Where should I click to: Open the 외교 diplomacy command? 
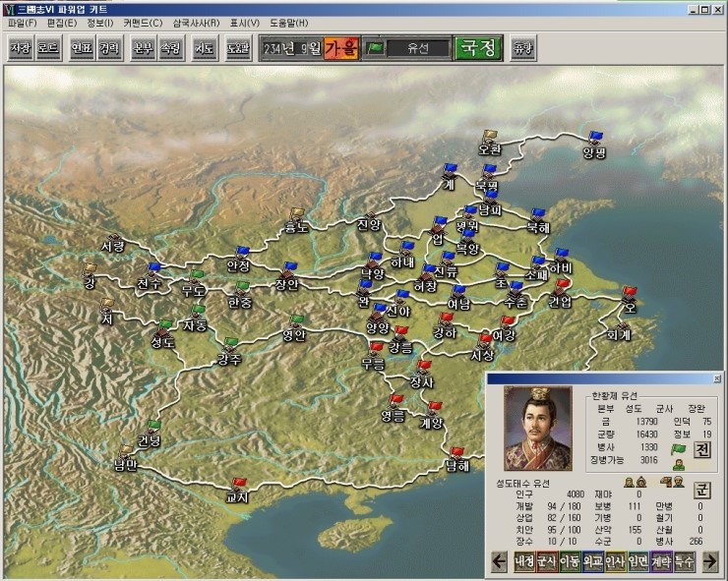[592, 561]
